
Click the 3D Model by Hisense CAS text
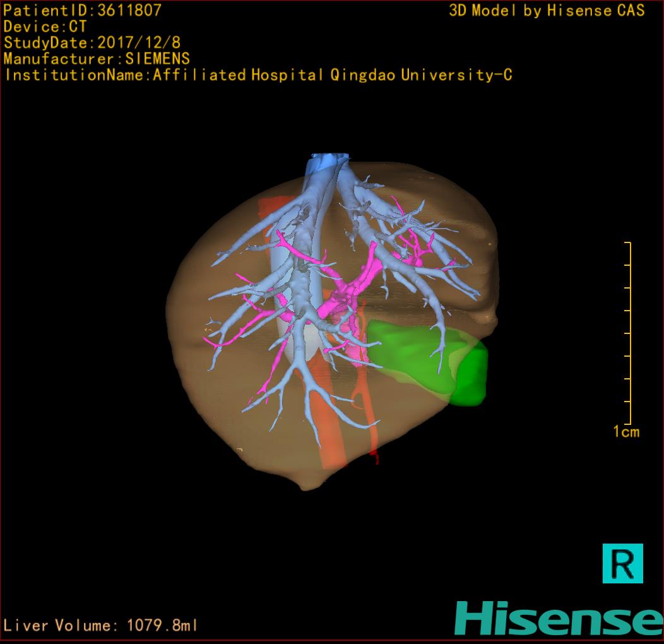(x=547, y=10)
